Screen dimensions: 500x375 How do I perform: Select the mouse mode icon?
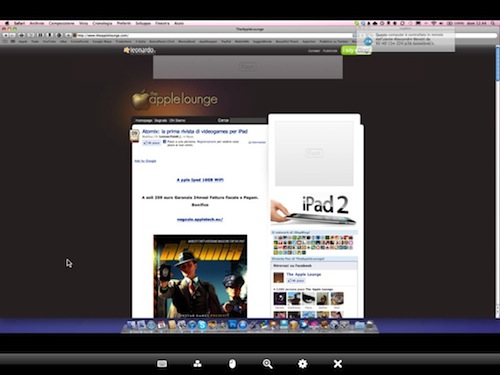(x=232, y=363)
